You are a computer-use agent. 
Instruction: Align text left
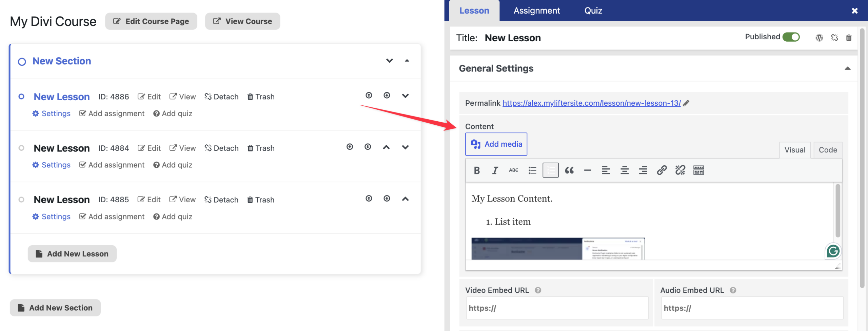coord(606,170)
